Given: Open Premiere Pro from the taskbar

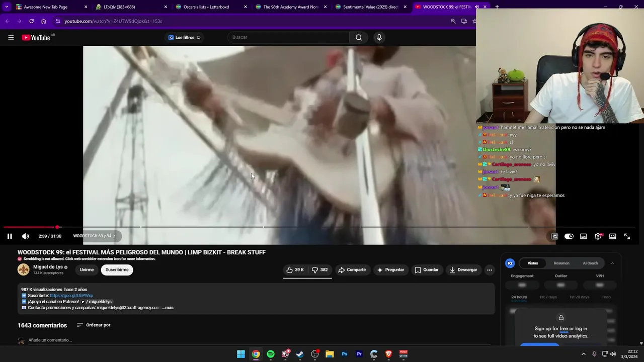Looking at the screenshot, I should coord(359,354).
